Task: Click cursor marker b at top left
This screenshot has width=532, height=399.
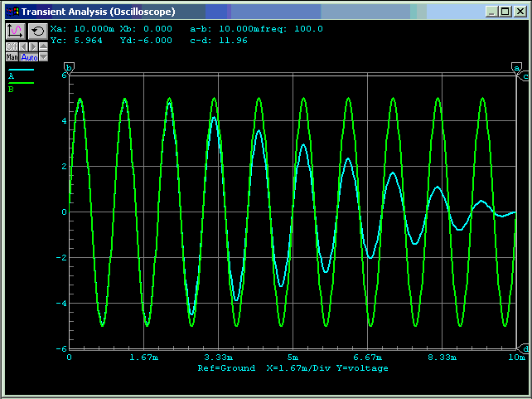Action: point(69,67)
